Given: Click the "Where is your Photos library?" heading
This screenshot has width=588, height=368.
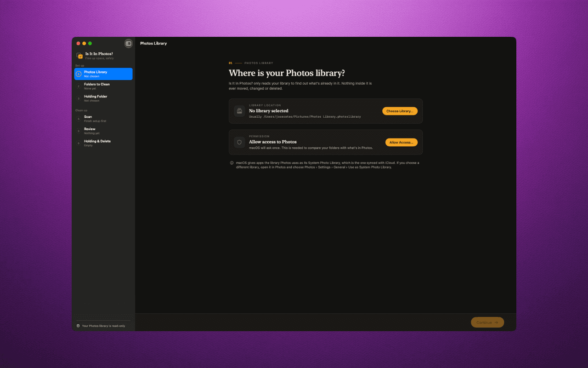Looking at the screenshot, I should [287, 73].
